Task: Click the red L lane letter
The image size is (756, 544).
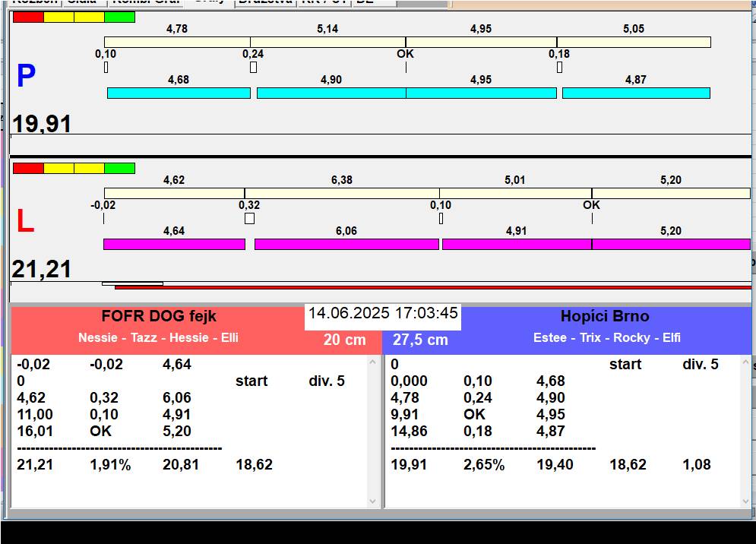Action: point(26,221)
